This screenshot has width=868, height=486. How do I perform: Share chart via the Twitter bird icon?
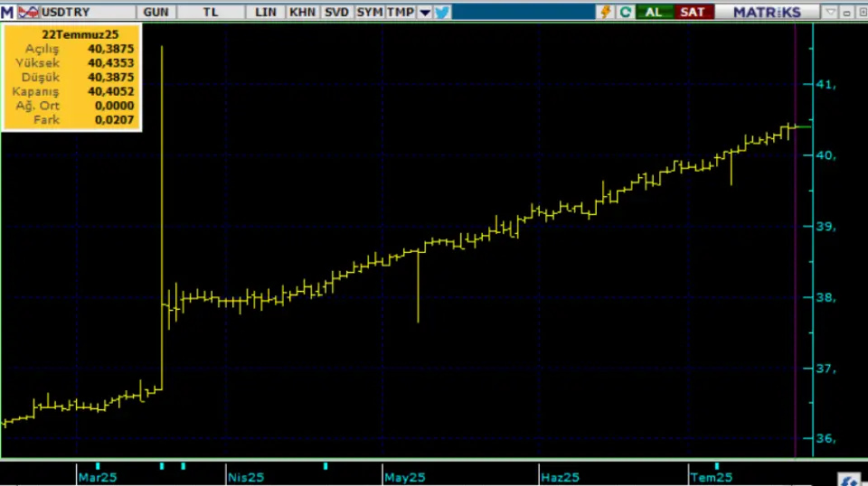pyautogui.click(x=442, y=12)
